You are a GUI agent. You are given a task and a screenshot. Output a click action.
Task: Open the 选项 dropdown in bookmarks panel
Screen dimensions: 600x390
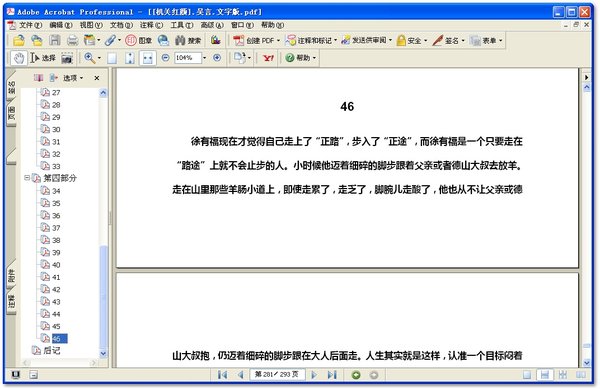click(x=73, y=78)
